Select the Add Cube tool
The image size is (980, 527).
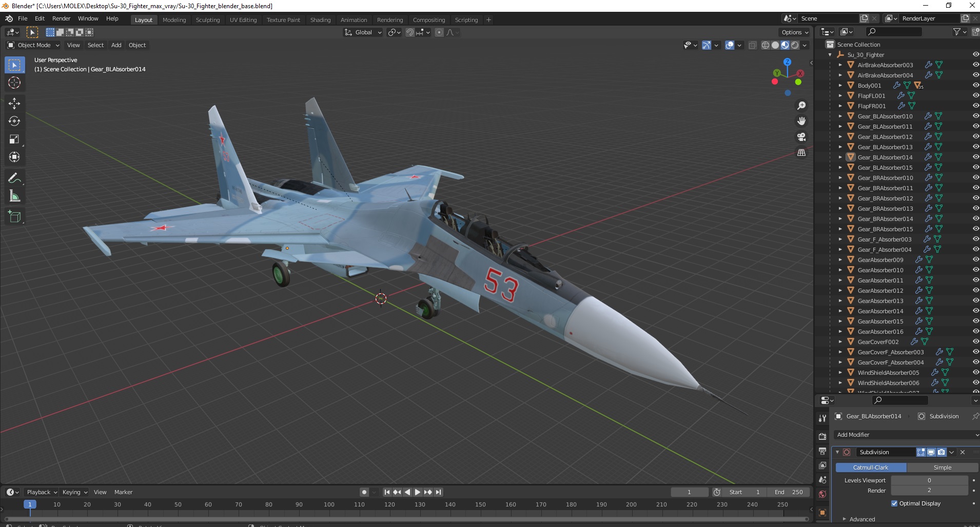click(x=14, y=216)
